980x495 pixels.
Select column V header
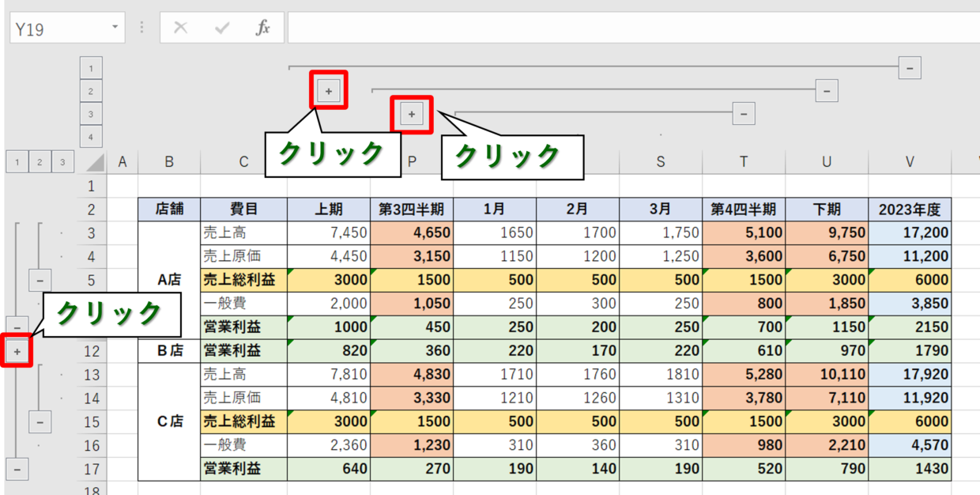910,162
